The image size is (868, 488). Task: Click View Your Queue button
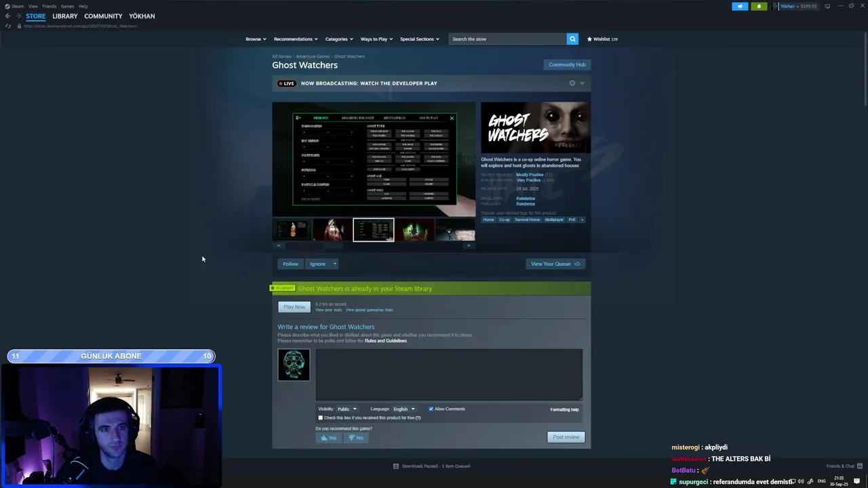(555, 264)
